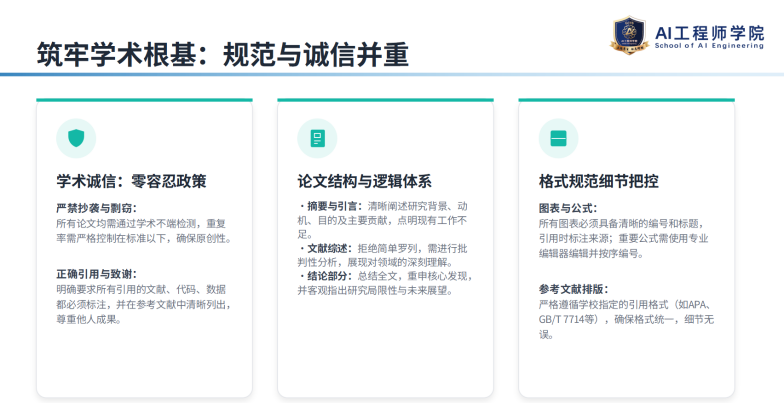Select the 论文结构与逻辑体系 heading
Screen dimensions: 784x403
pyautogui.click(x=364, y=181)
